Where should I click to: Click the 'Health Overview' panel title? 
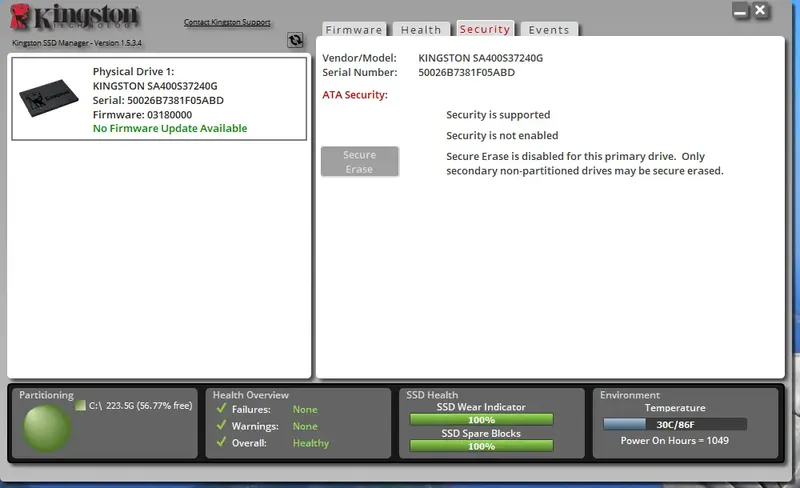pyautogui.click(x=251, y=395)
